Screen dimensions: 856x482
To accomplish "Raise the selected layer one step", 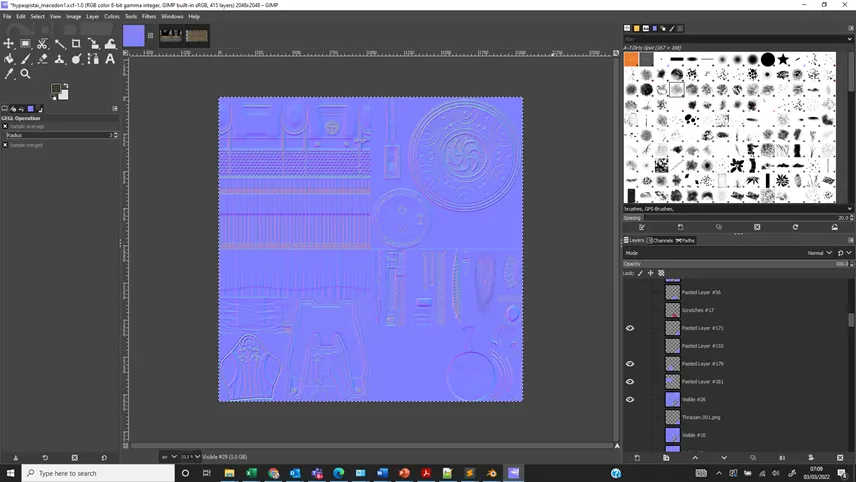I will pyautogui.click(x=695, y=457).
